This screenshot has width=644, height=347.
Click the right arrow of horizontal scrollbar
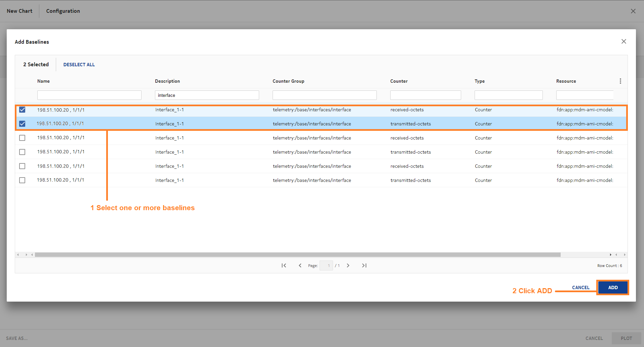point(611,255)
